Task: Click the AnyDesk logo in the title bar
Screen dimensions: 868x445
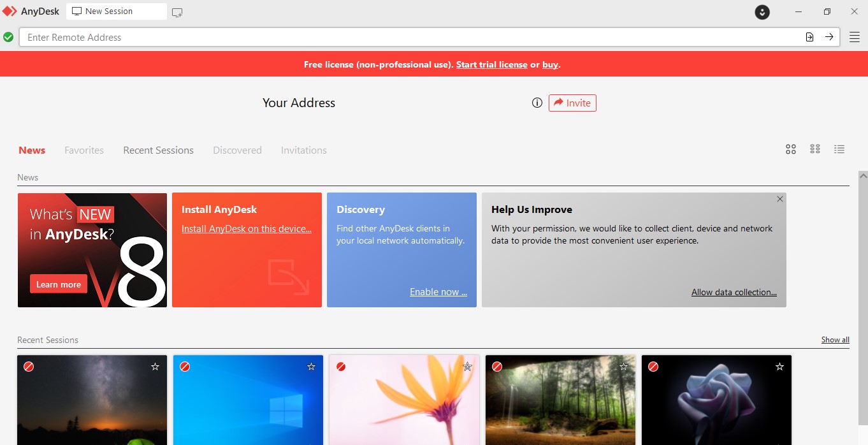Action: pyautogui.click(x=10, y=11)
